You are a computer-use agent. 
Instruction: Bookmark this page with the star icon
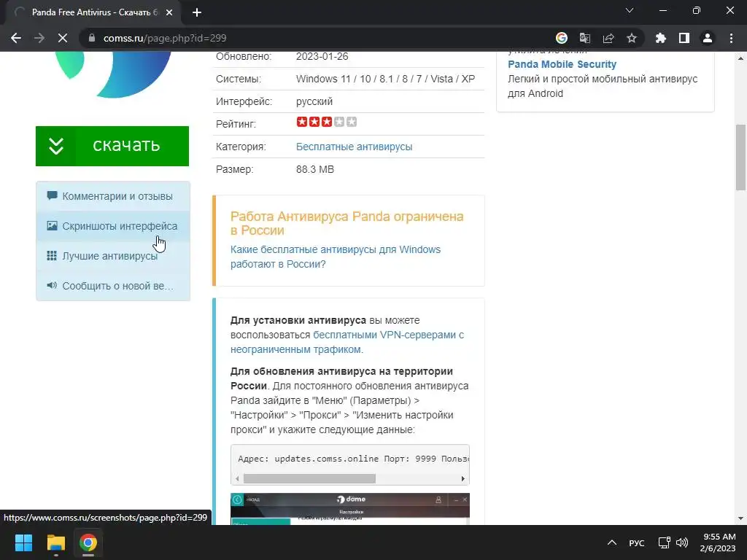[x=632, y=38]
